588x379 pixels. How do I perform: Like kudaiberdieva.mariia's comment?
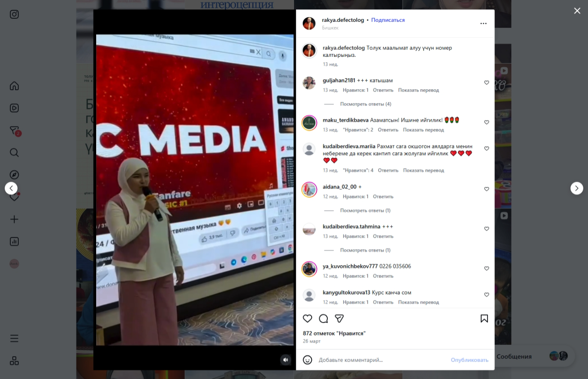pyautogui.click(x=486, y=149)
